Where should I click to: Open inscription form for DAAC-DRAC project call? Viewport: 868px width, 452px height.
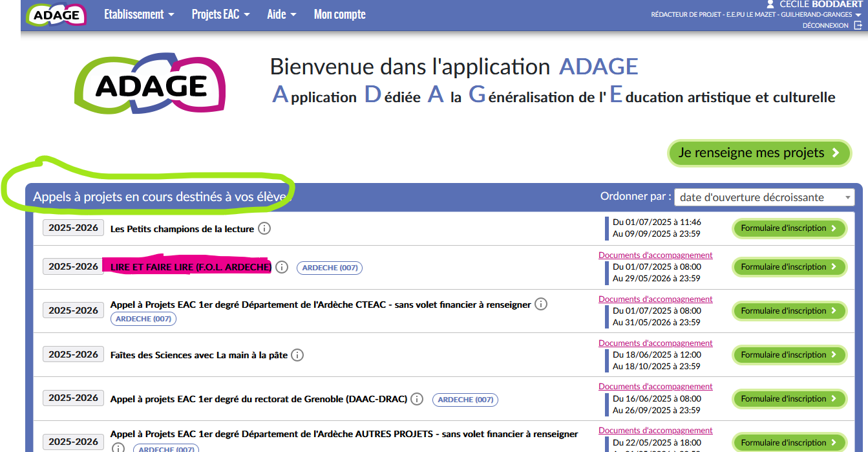[789, 399]
